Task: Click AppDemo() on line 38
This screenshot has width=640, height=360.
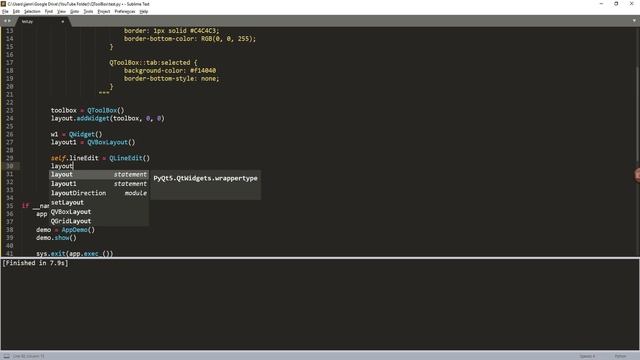Action: point(78,230)
